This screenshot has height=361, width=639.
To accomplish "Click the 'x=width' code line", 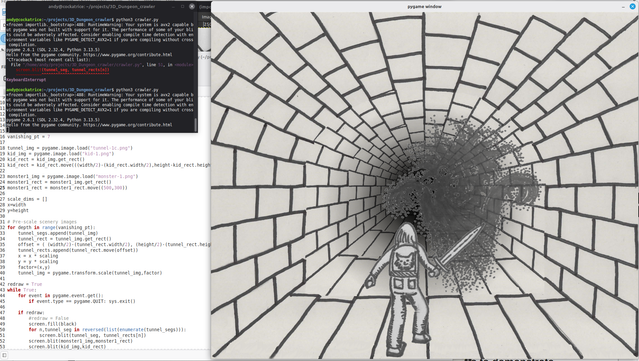I will [17, 205].
